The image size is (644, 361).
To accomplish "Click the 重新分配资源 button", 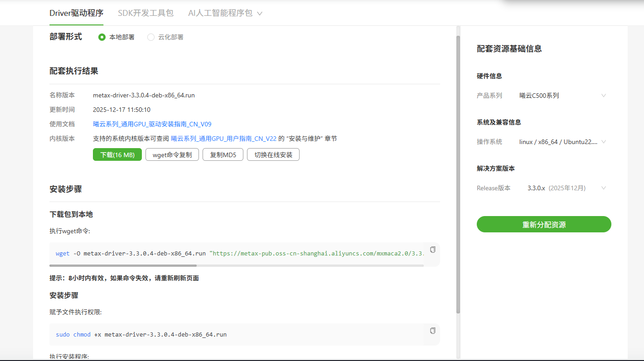I will [x=543, y=225].
